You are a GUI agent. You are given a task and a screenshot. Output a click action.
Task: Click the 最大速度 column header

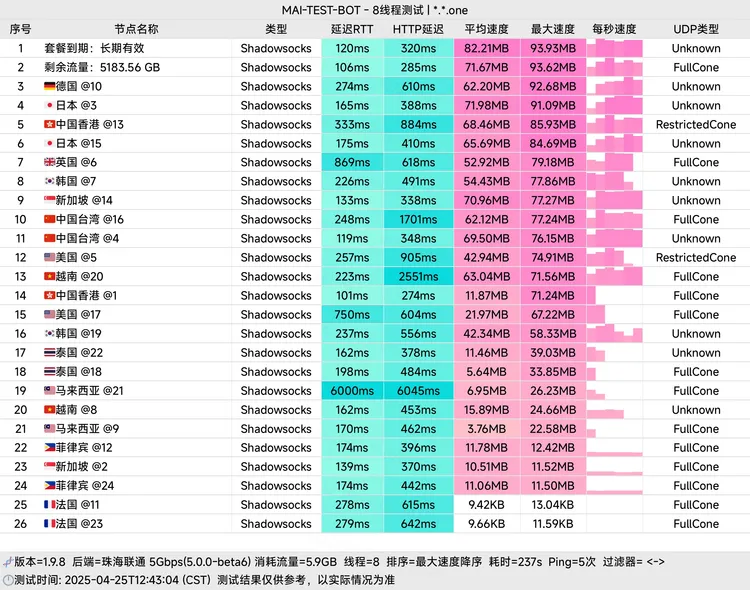pos(552,29)
